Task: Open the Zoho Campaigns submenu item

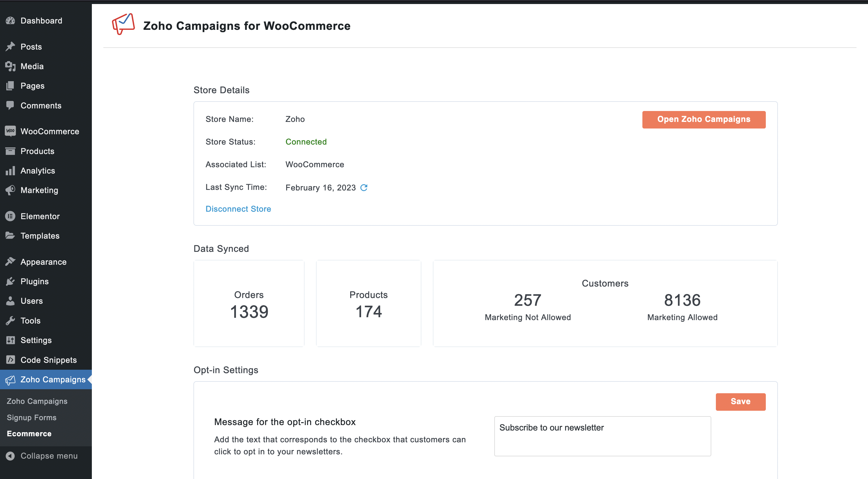Action: 37,401
